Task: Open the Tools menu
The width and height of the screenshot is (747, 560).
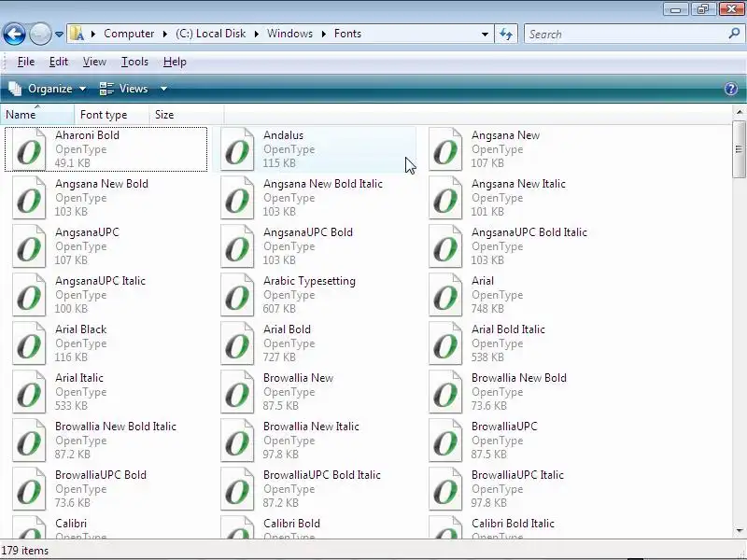Action: [x=134, y=62]
